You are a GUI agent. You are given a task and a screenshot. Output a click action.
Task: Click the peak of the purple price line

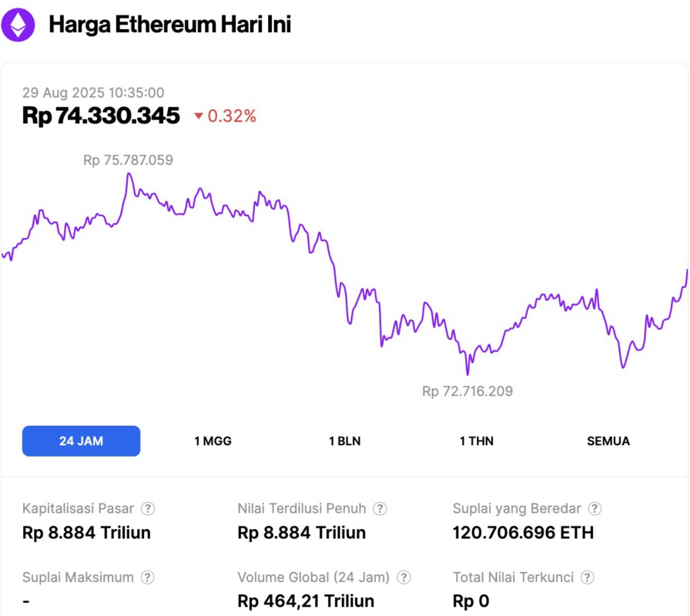(128, 172)
